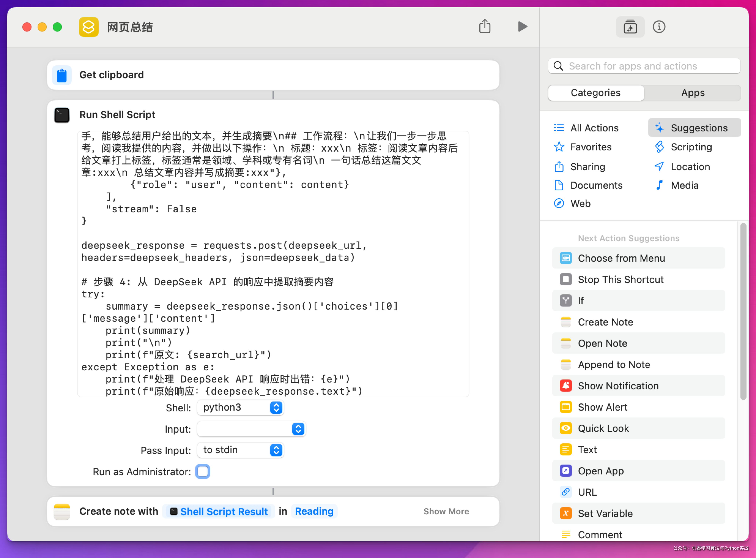This screenshot has width=756, height=558.
Task: Open the Input variable dropdown
Action: pos(251,429)
